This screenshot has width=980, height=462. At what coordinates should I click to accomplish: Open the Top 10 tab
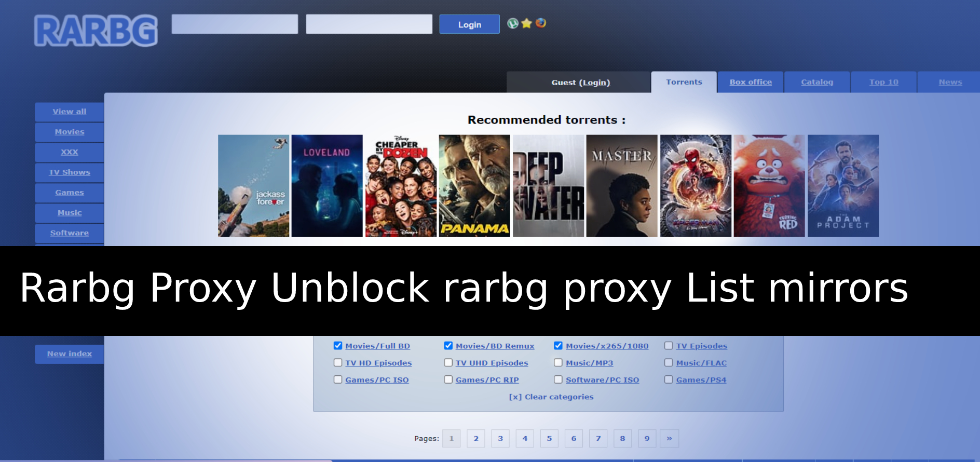(x=883, y=82)
